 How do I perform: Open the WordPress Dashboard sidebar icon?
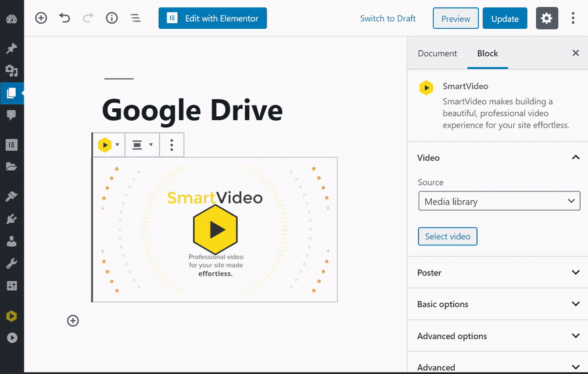tap(12, 19)
